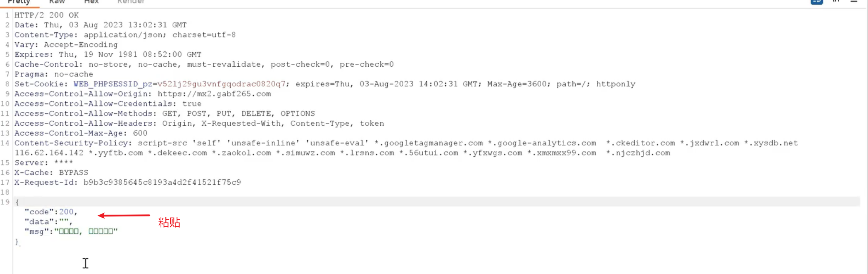Click the red 粘贴 annotation text
The width and height of the screenshot is (868, 274).
169,222
